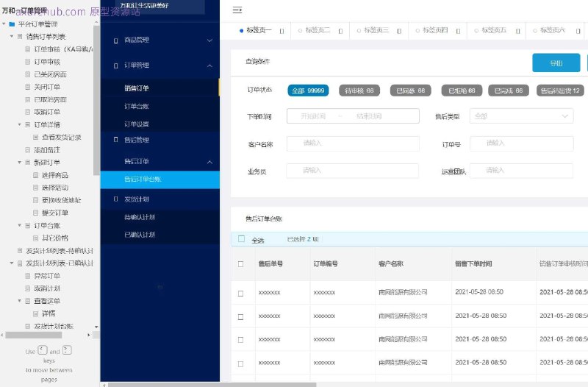Image resolution: width=588 pixels, height=387 pixels.
Task: Collapse the 查看运单 tree node arrow
Action: point(20,301)
